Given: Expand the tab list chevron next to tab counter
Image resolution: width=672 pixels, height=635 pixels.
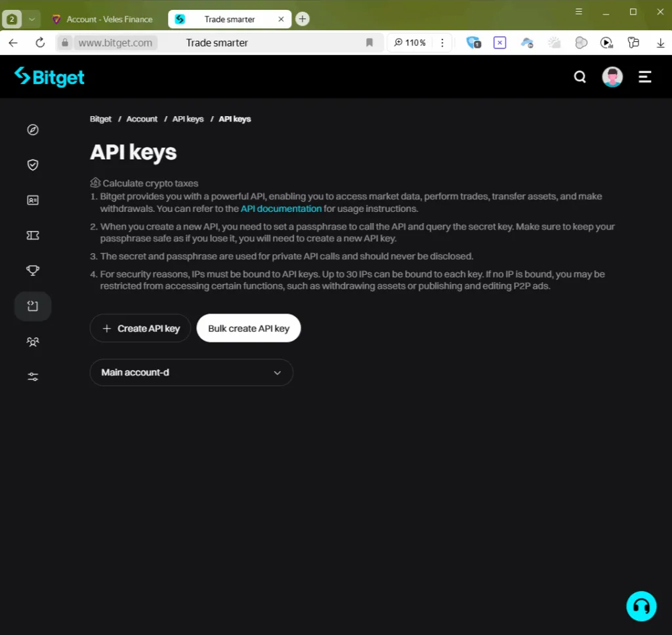Looking at the screenshot, I should [x=31, y=19].
